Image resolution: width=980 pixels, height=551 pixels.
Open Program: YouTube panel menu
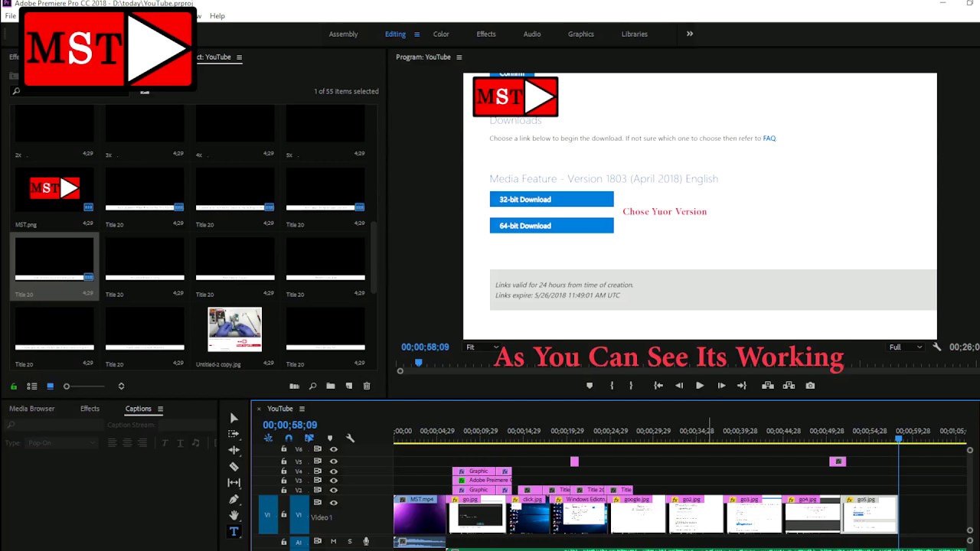click(x=459, y=57)
